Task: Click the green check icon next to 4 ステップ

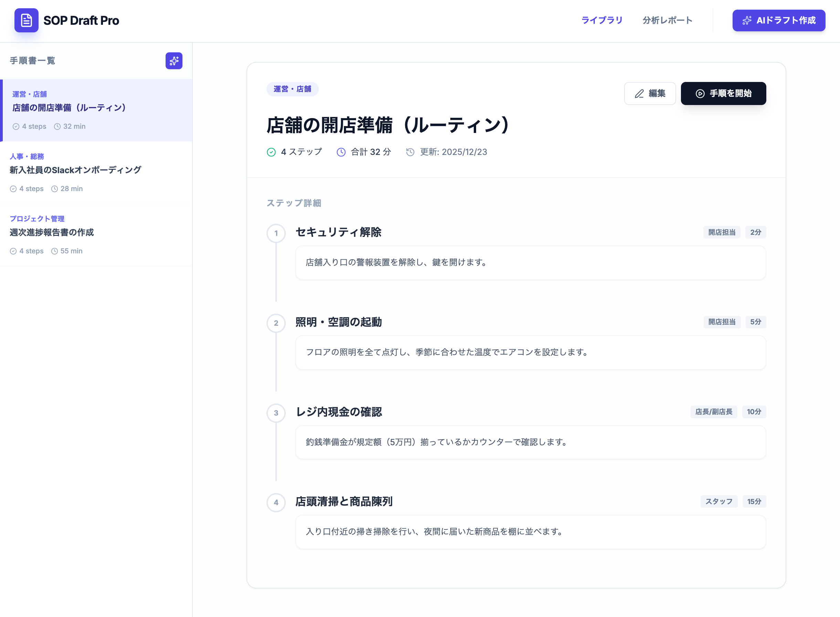Action: click(x=271, y=152)
